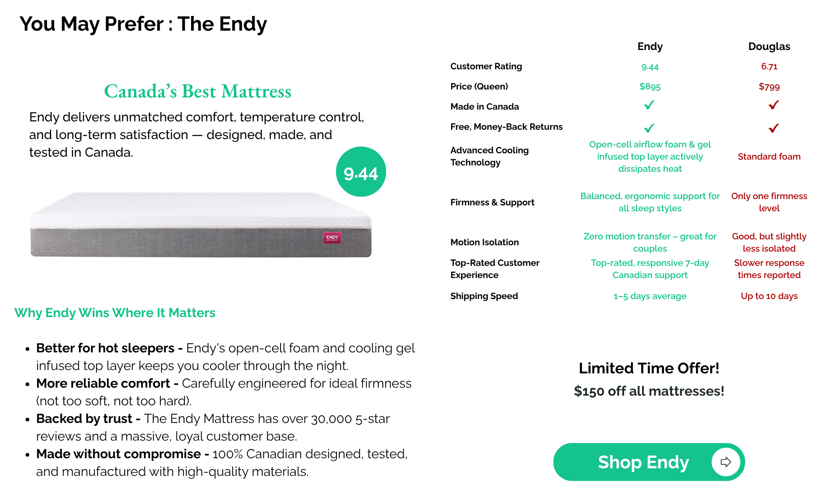This screenshot has height=504, width=840.
Task: Click Douglas's red Made in Canada checkmark
Action: [774, 105]
